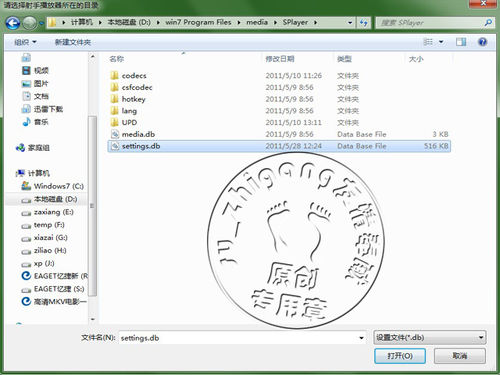Change view with the view icon

428,42
